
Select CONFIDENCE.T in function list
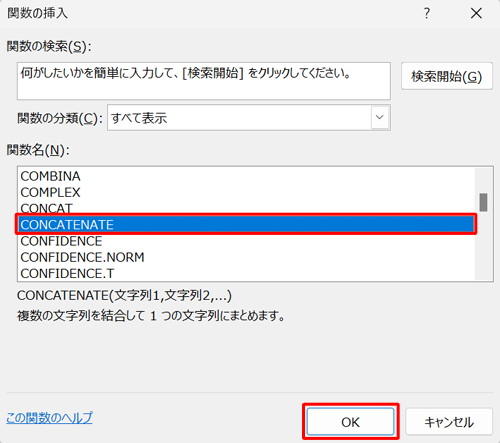[x=246, y=273]
